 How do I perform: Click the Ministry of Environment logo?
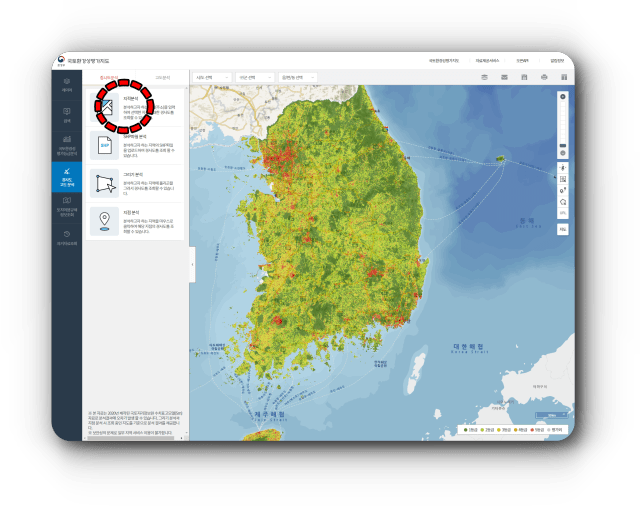61,61
